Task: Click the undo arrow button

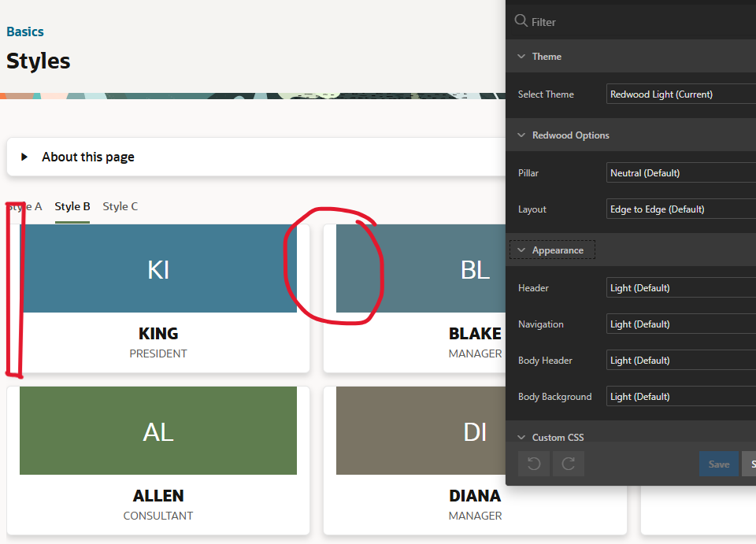Action: click(x=533, y=464)
